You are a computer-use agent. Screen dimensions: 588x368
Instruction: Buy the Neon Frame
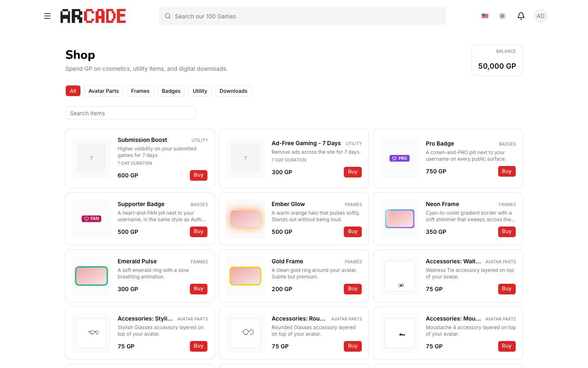point(507,231)
